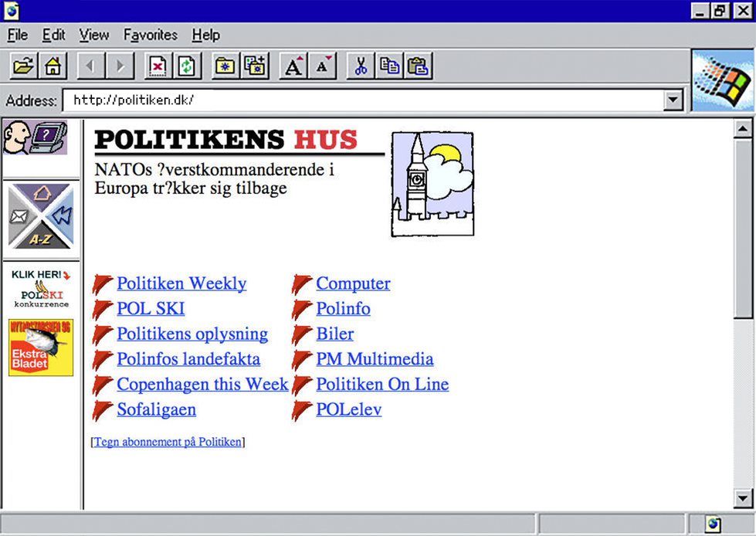Click the Back arrow toolbar button

tap(90, 66)
